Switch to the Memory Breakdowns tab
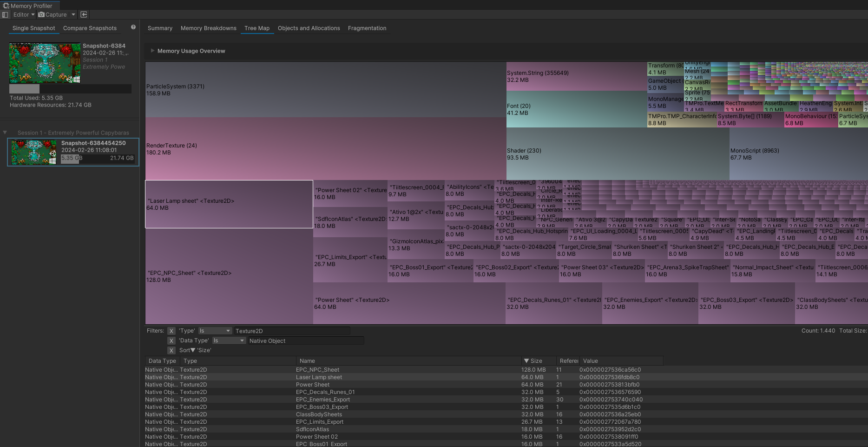The image size is (868, 447). (x=209, y=28)
